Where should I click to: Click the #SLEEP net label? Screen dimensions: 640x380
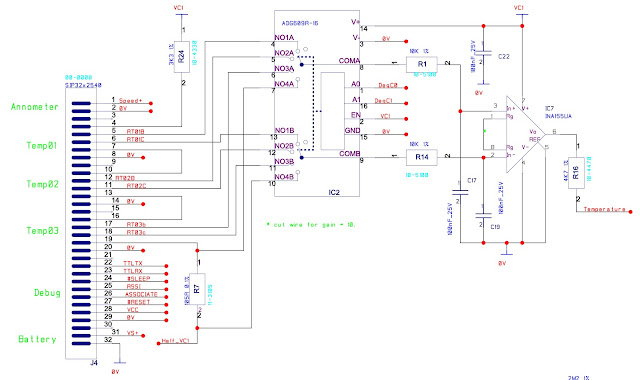pyautogui.click(x=139, y=279)
